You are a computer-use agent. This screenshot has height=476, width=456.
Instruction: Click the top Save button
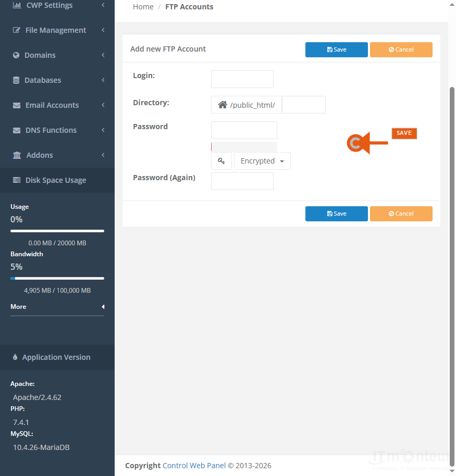click(x=336, y=49)
